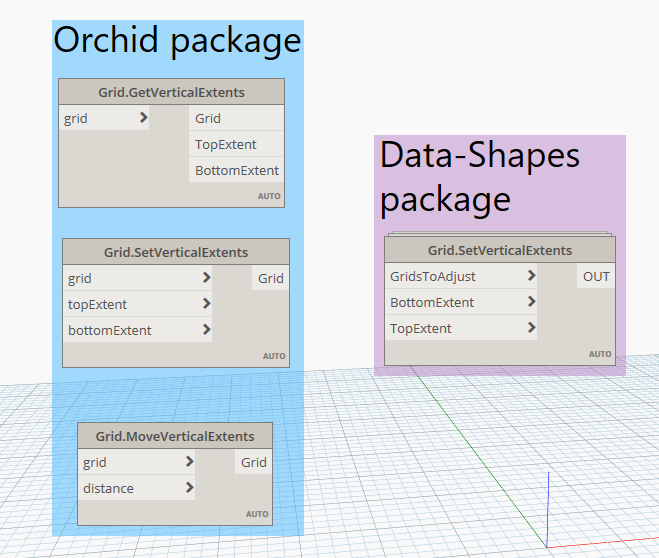Viewport: 659px width, 558px height.
Task: Open AUTO lacing on Orchid Grid.SetVerticalExtents
Action: (x=274, y=356)
